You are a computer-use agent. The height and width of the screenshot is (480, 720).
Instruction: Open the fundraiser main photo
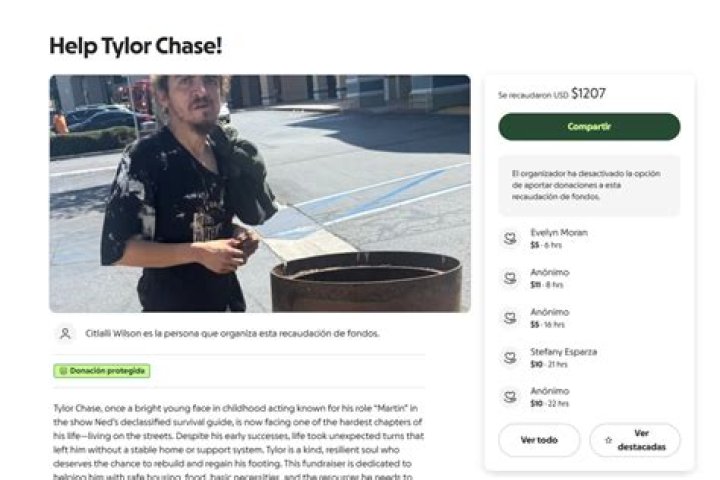click(x=260, y=193)
